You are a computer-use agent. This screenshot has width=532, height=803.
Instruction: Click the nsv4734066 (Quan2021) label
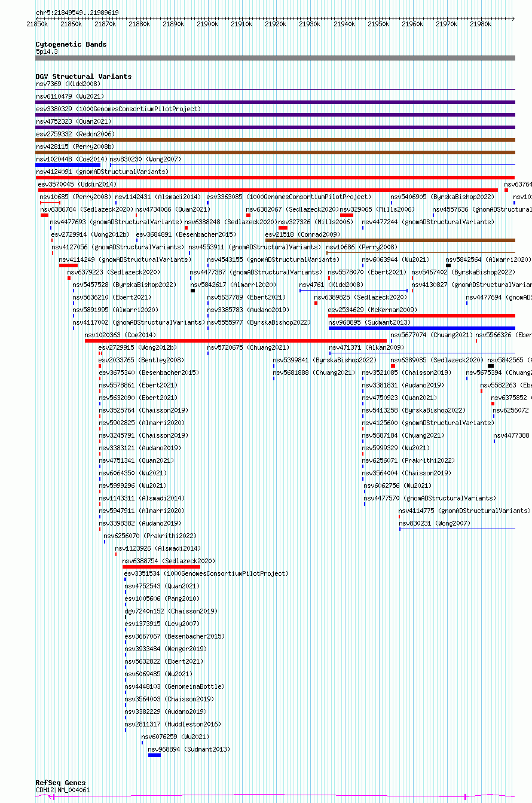point(173,209)
